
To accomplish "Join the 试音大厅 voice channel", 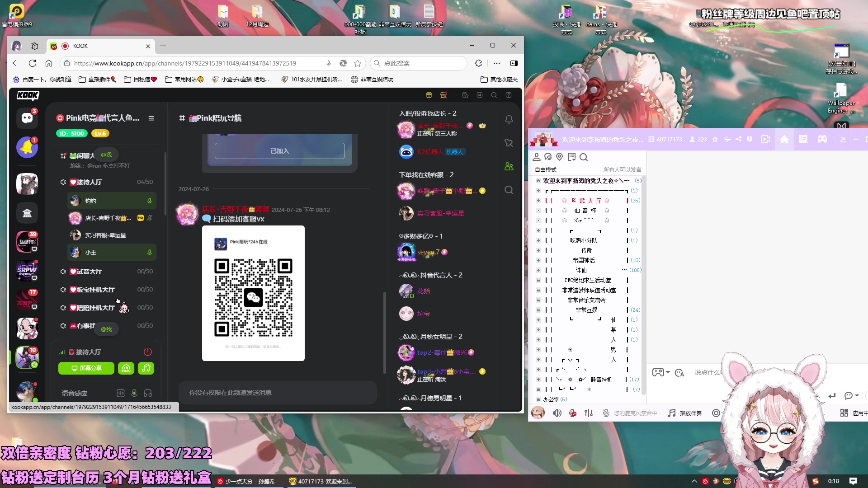I will click(107, 272).
